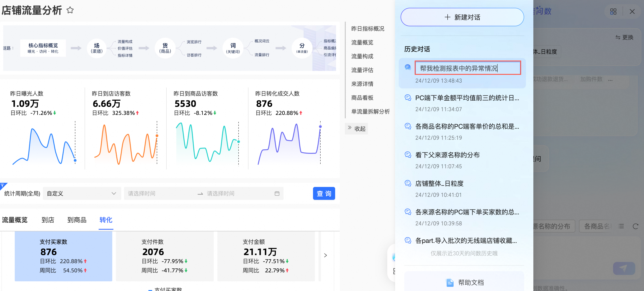Go to 昨日指标概况 in side navigation
Screen dimensions: 644x291
367,29
